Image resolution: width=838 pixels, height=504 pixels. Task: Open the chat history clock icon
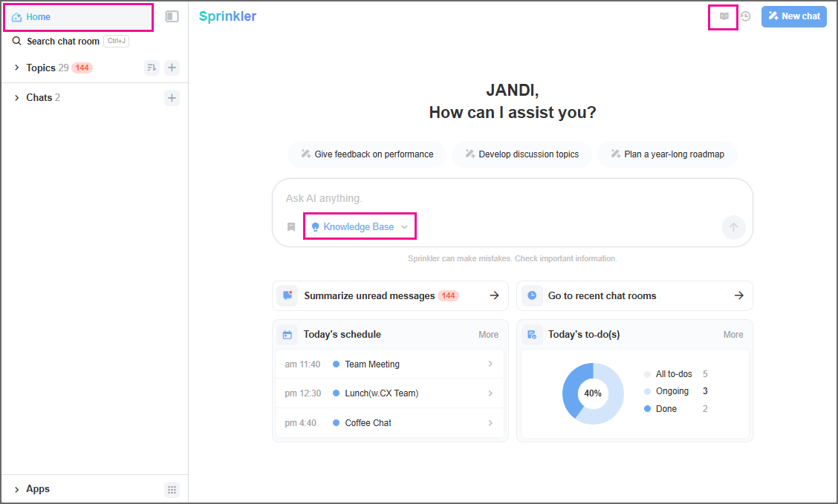tap(746, 16)
